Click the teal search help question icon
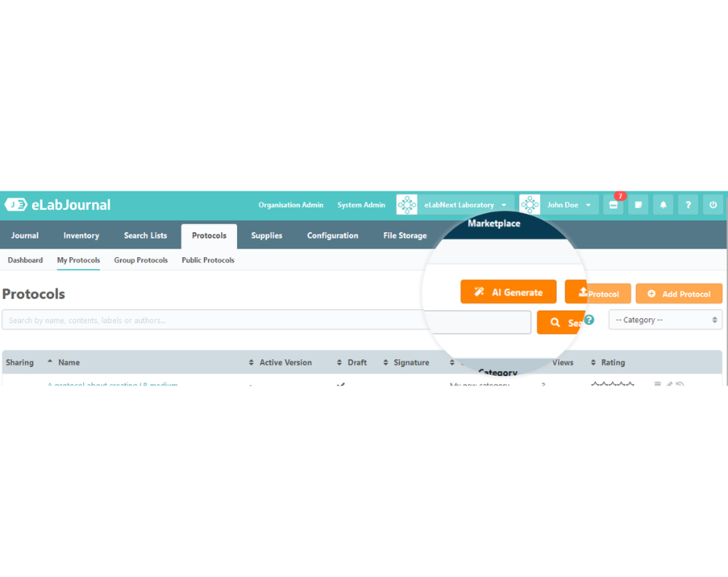728x577 pixels. coord(589,320)
